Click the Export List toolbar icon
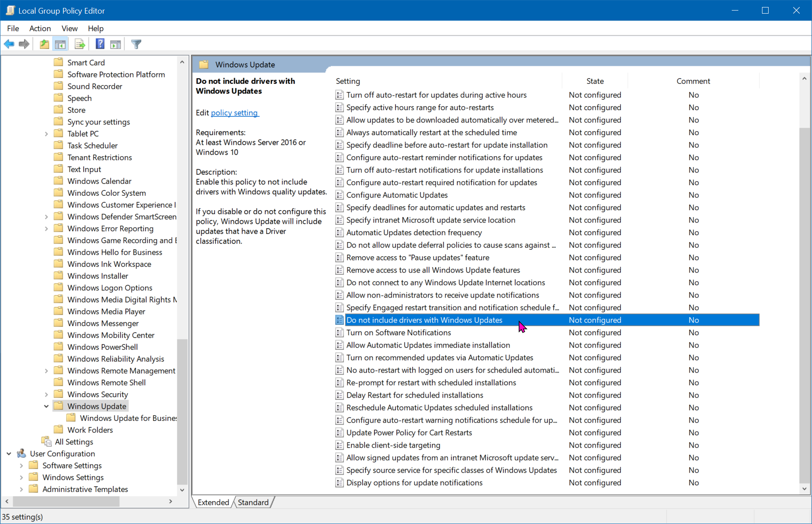Image resolution: width=812 pixels, height=524 pixels. point(80,44)
